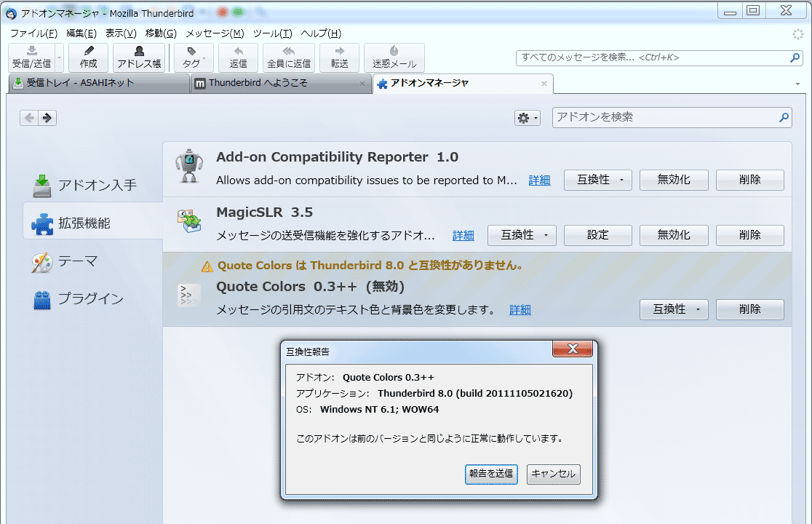This screenshot has height=524, width=812.
Task: Click the Get Mail (受信/送信) toolbar button
Action: (x=31, y=57)
